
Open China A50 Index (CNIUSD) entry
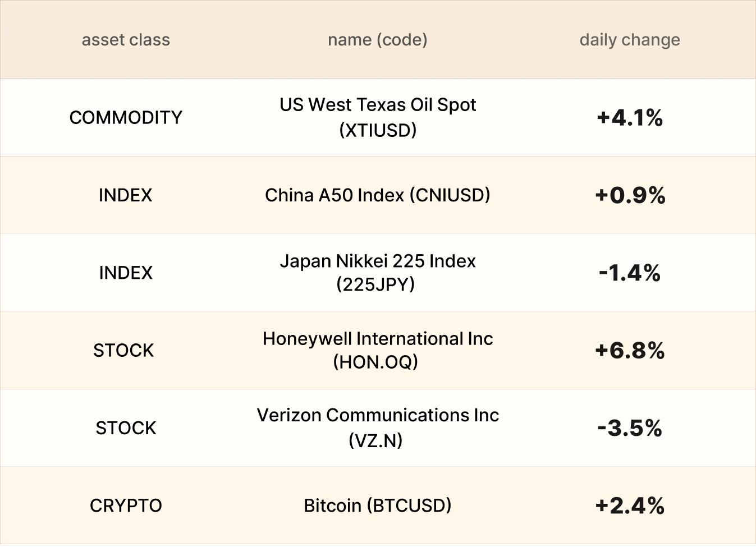pos(377,195)
